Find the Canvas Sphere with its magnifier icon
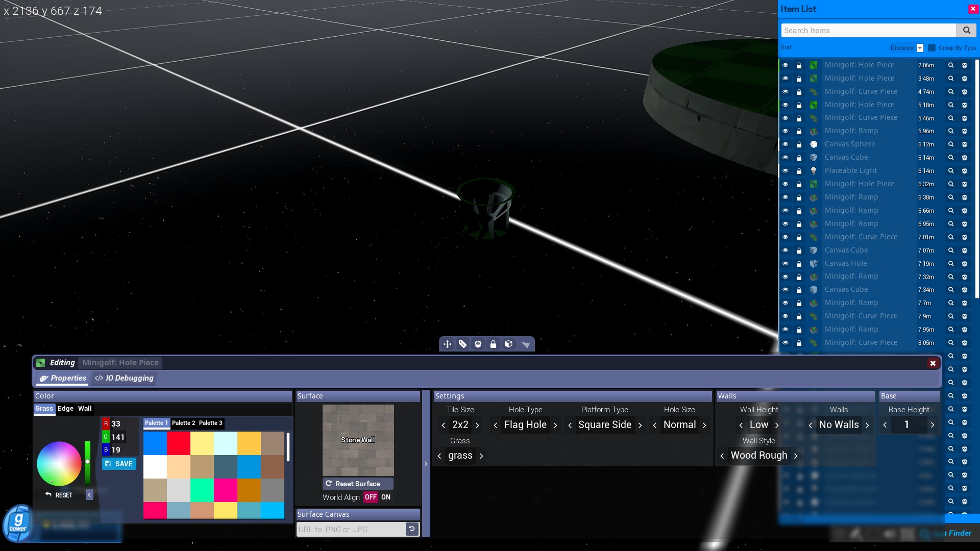Viewport: 980px width, 551px height. [950, 144]
